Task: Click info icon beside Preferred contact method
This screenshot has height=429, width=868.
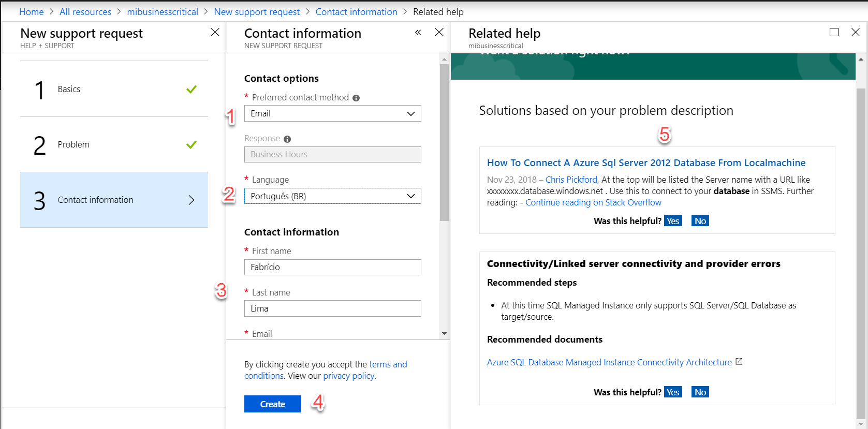Action: point(356,98)
